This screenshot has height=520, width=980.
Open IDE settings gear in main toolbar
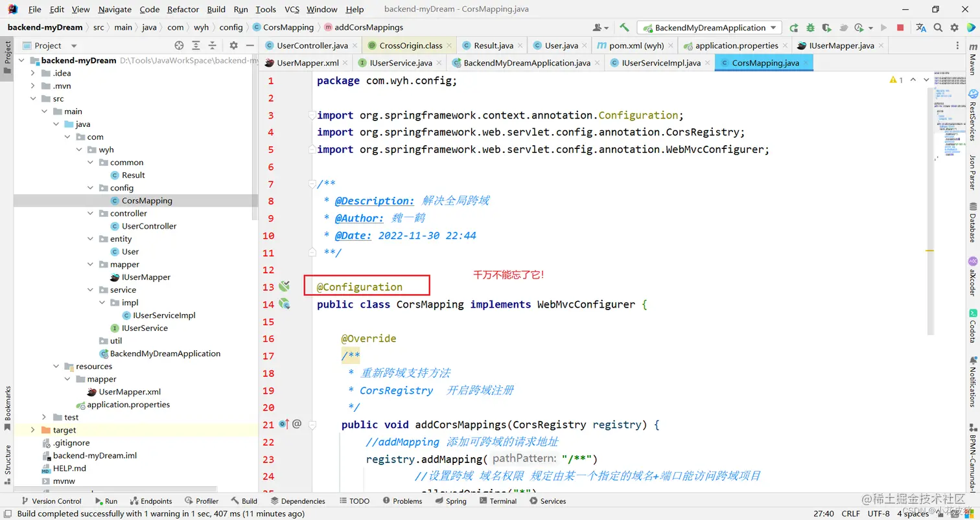click(954, 28)
